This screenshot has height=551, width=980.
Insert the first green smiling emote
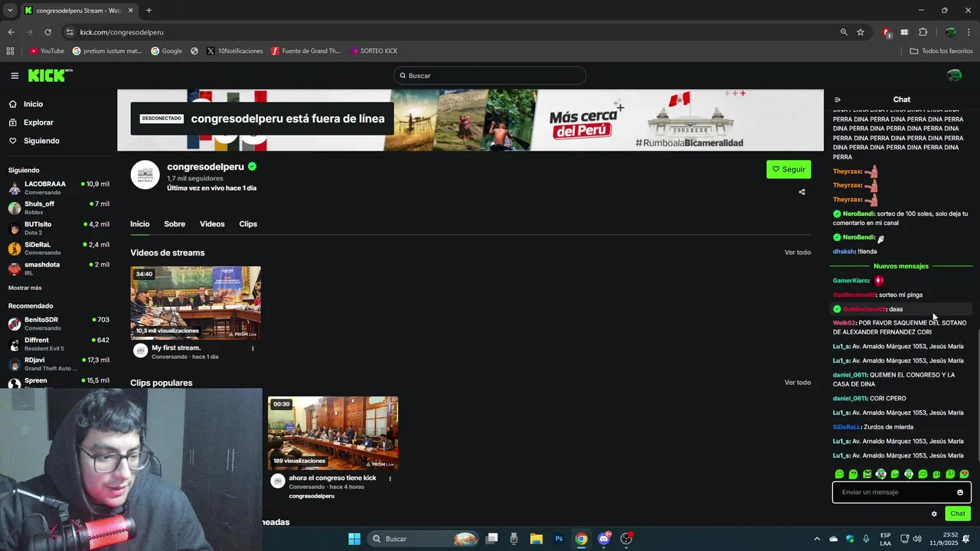[839, 474]
